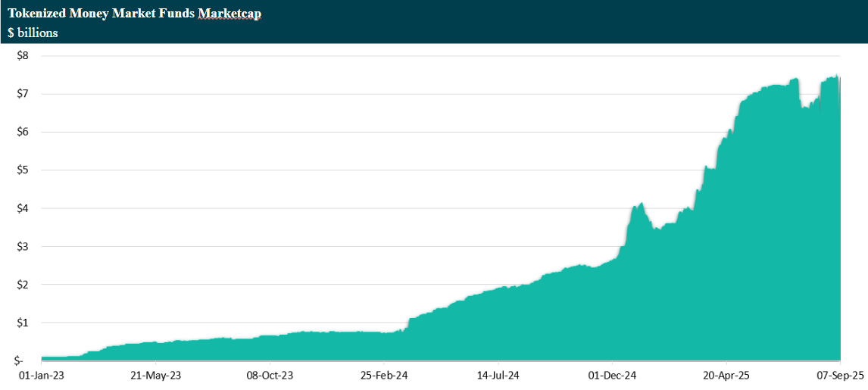The width and height of the screenshot is (868, 390).
Task: Click the $3 y-axis label
Action: coord(23,246)
